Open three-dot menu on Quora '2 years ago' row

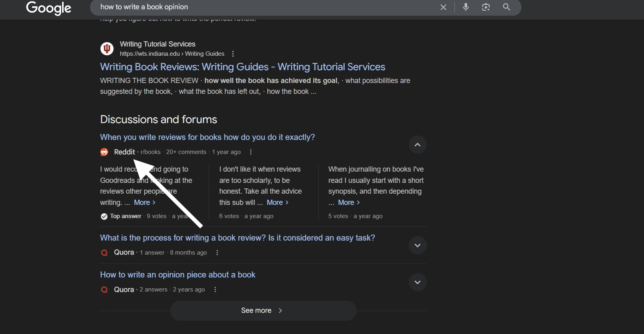(215, 289)
